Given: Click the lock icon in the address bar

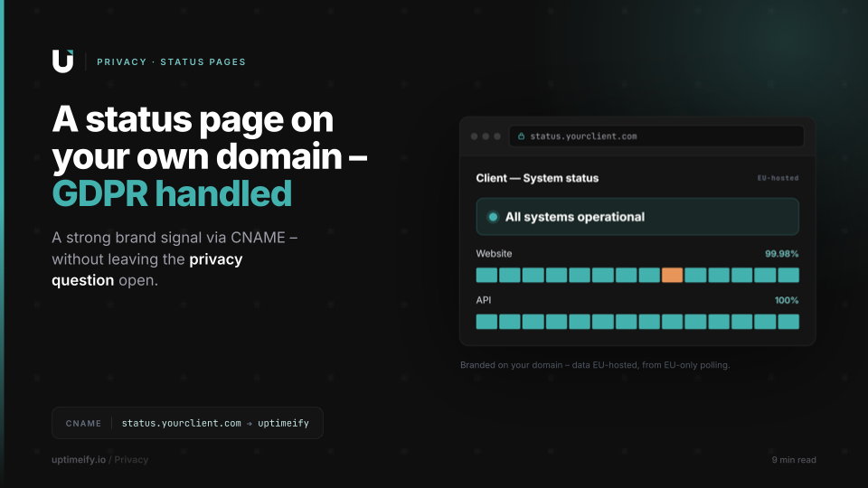Looking at the screenshot, I should [x=521, y=136].
